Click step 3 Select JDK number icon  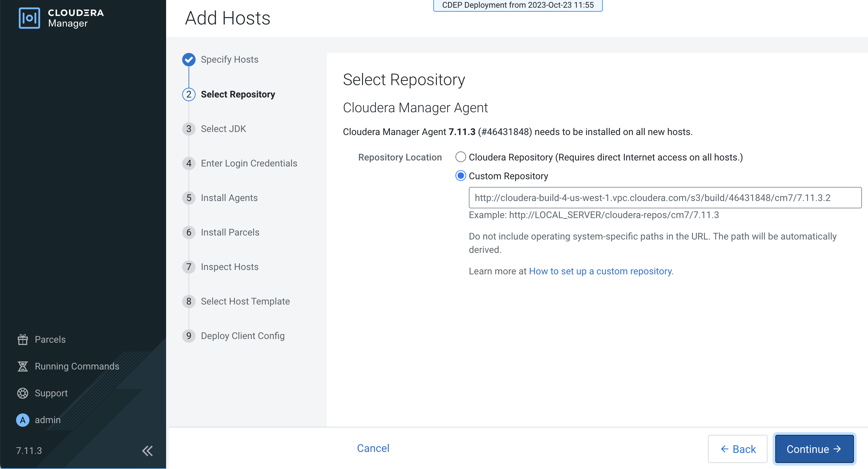tap(189, 129)
